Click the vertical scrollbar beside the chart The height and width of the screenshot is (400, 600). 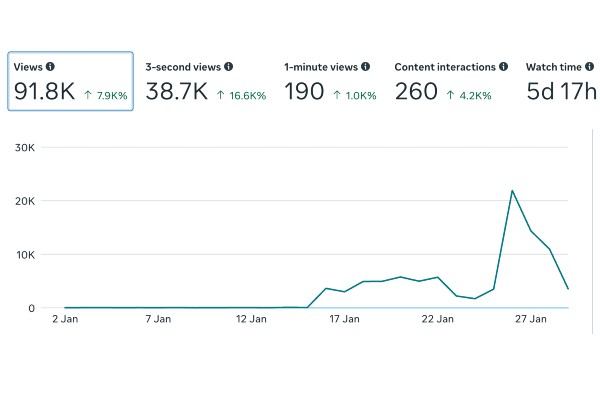click(592, 232)
